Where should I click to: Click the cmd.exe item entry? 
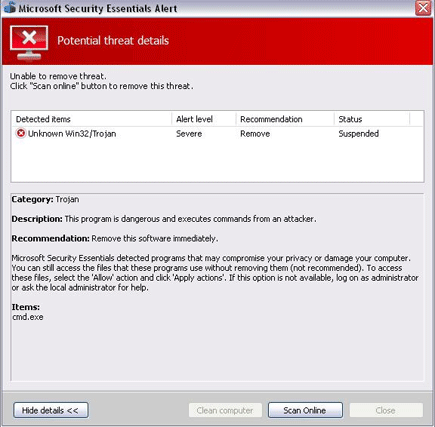28,317
